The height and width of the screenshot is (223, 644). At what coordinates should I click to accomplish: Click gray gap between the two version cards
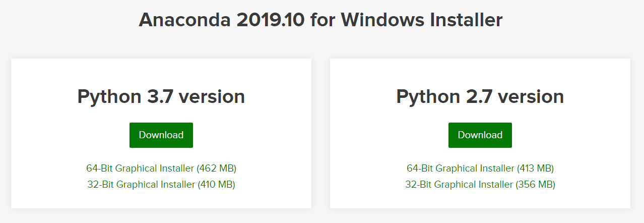320,133
